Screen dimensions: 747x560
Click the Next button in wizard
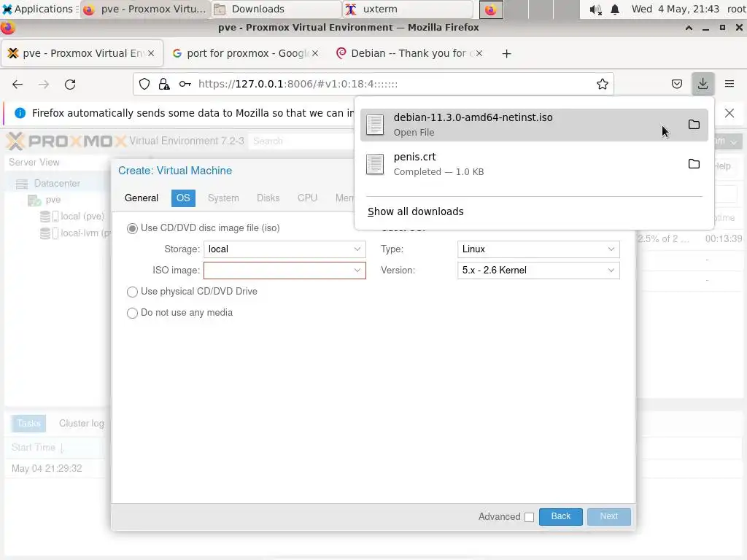coord(609,517)
